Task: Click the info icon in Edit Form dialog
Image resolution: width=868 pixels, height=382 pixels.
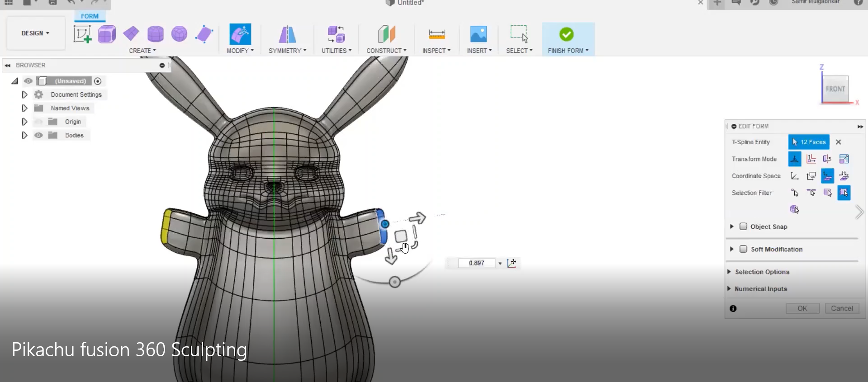Action: pyautogui.click(x=733, y=309)
